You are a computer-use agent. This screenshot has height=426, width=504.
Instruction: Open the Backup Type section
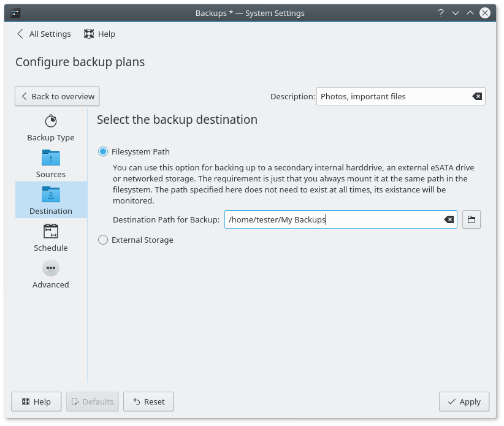pyautogui.click(x=51, y=128)
